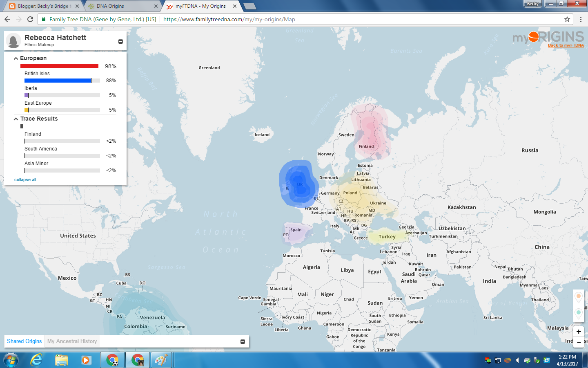The width and height of the screenshot is (588, 368).
Task: Open Windows Media Player from taskbar
Action: (x=86, y=360)
